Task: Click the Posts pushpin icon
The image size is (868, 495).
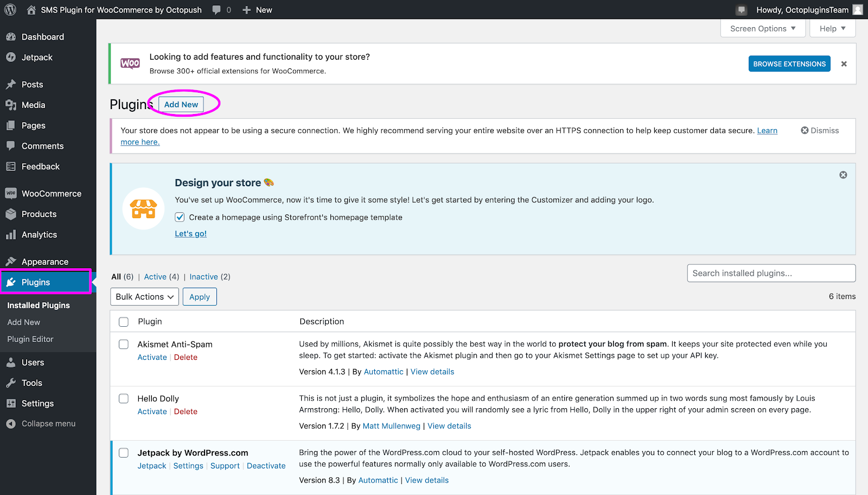Action: click(x=11, y=84)
